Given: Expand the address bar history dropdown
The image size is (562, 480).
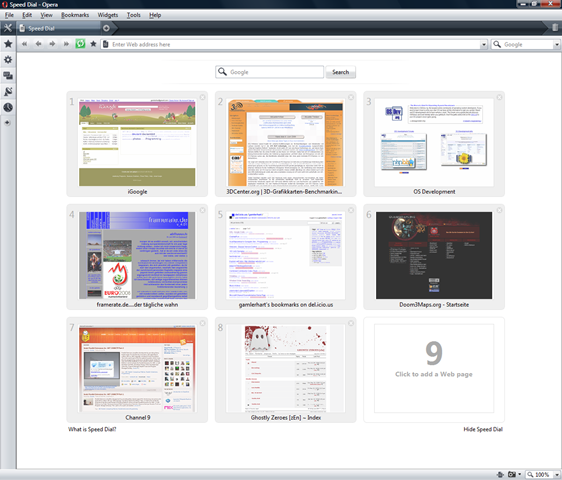Looking at the screenshot, I should (484, 44).
